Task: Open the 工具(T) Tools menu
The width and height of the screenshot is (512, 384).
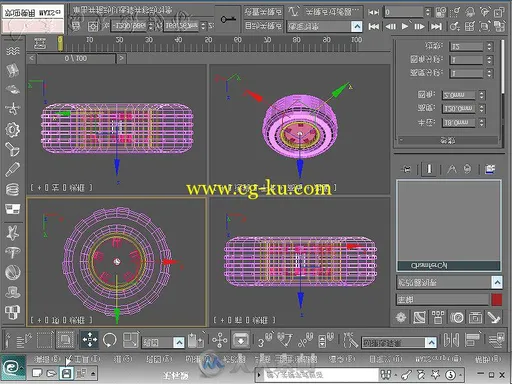Action: click(x=87, y=359)
